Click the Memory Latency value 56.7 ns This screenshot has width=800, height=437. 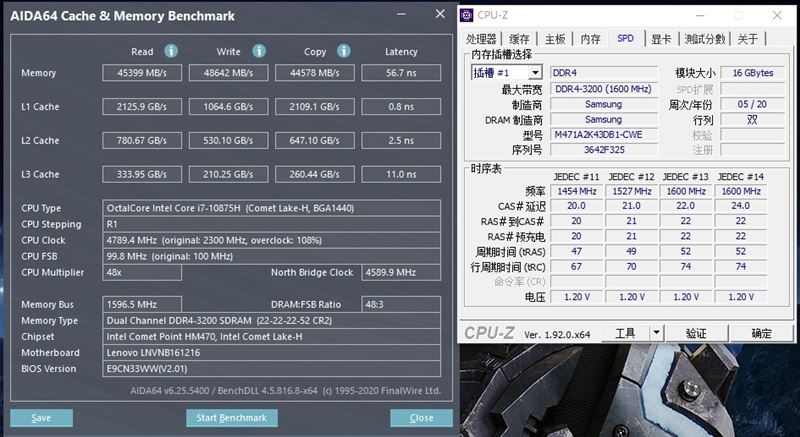[x=401, y=72]
